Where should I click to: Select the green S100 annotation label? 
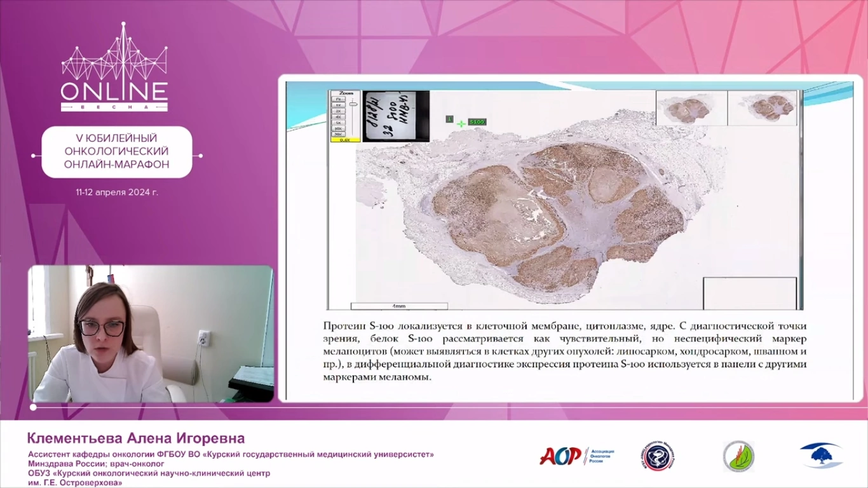click(477, 121)
